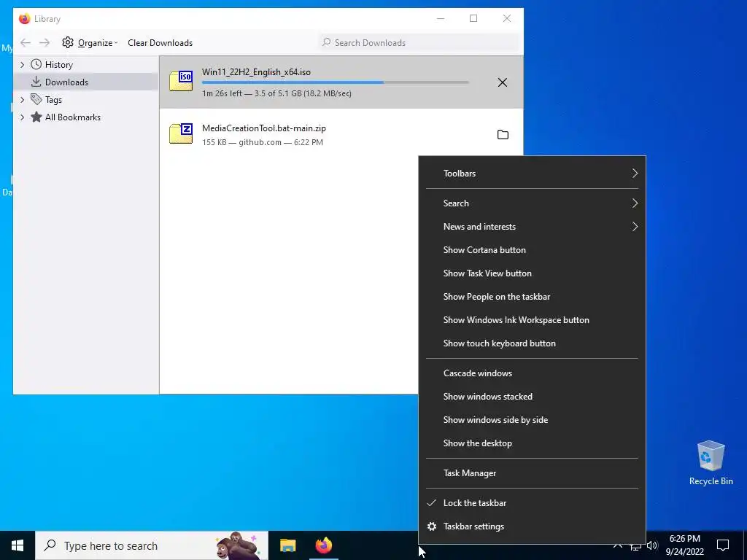
Task: Click the back arrow in Library toolbar
Action: (x=26, y=43)
